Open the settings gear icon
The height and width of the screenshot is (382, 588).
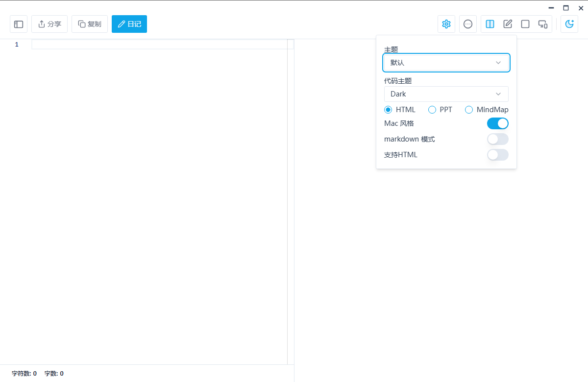point(446,24)
